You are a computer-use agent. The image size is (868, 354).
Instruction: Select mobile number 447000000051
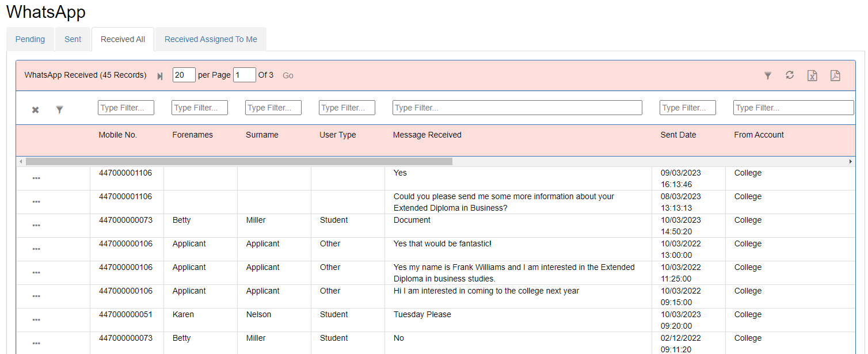point(125,314)
